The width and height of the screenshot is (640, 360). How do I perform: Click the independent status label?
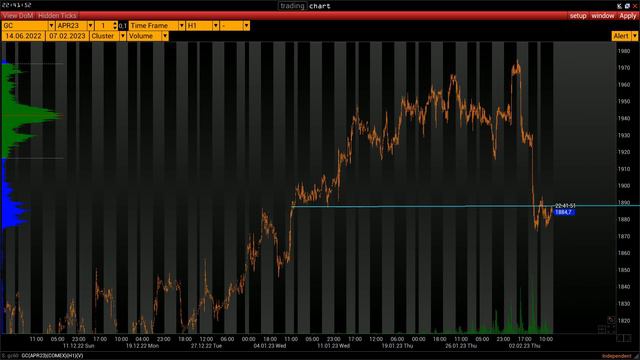(616, 356)
